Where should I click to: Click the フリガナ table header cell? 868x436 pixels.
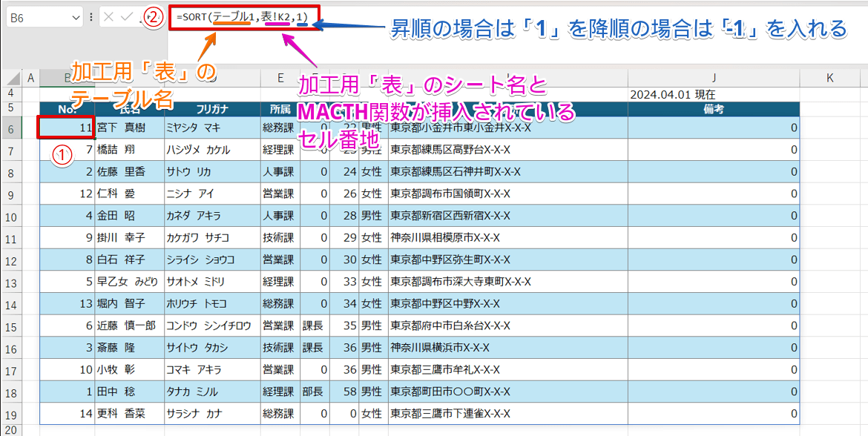tap(211, 109)
